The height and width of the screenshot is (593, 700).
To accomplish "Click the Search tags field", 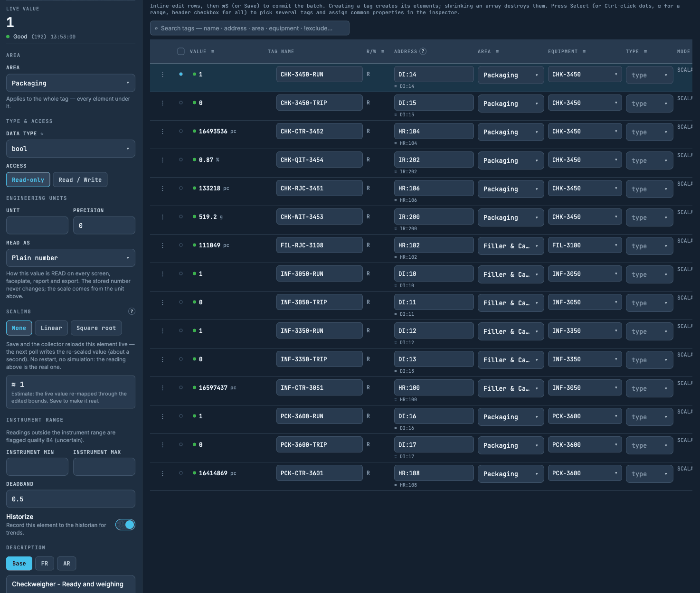I will (x=250, y=28).
